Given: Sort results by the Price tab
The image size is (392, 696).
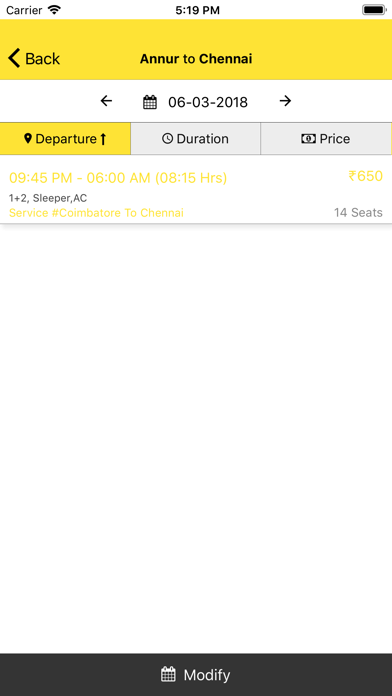Looking at the screenshot, I should coord(326,138).
